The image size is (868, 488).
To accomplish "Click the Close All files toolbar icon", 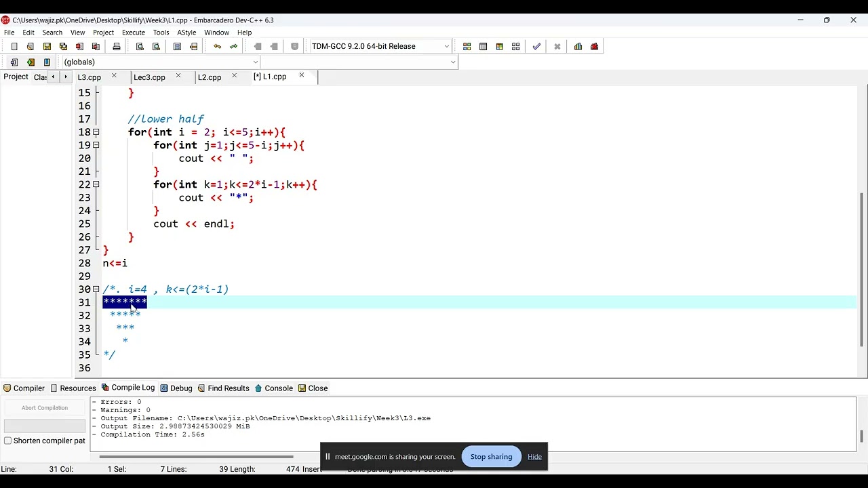I will (96, 46).
